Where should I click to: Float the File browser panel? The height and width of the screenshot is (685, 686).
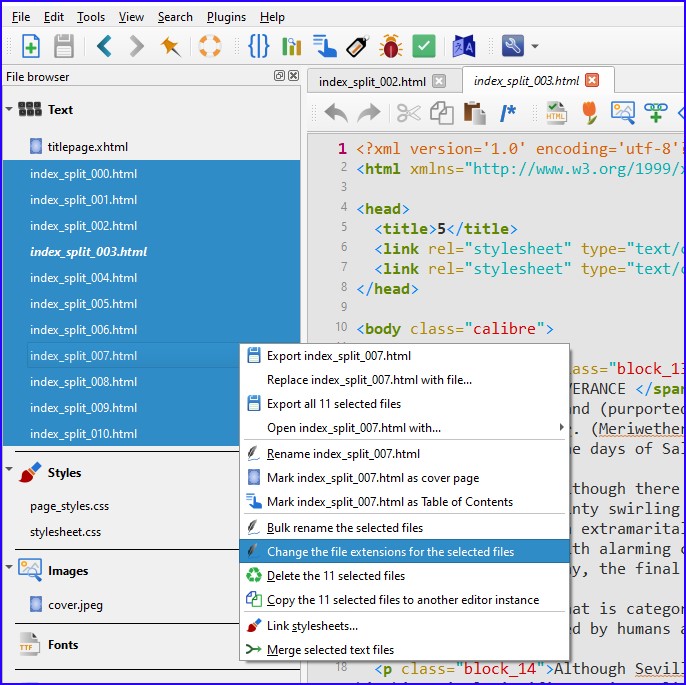point(279,76)
